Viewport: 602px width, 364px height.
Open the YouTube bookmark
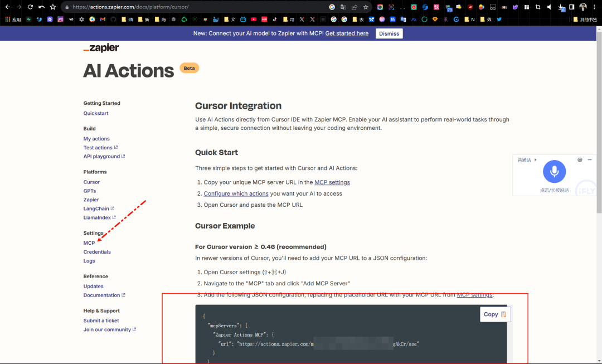pyautogui.click(x=254, y=19)
